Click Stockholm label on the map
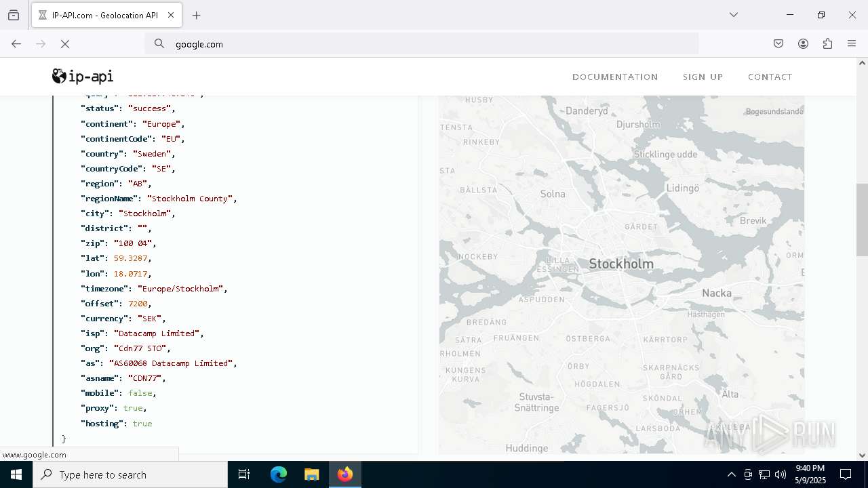 pos(621,264)
